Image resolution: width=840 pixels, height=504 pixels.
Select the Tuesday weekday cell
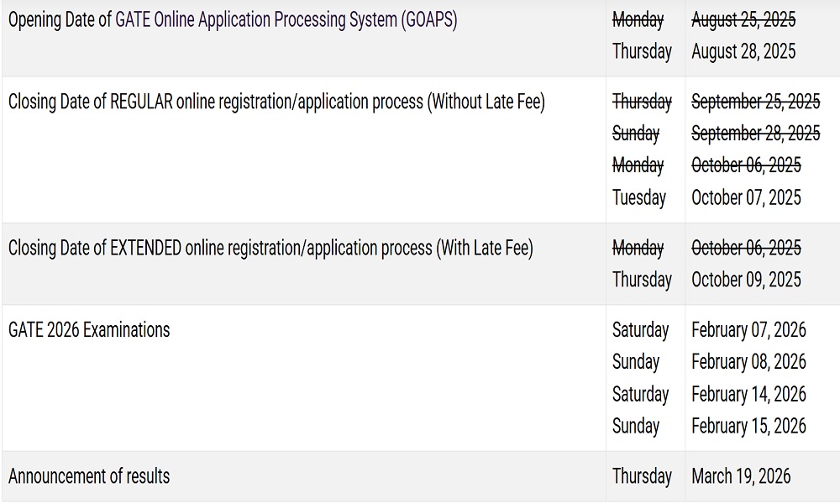pyautogui.click(x=639, y=197)
